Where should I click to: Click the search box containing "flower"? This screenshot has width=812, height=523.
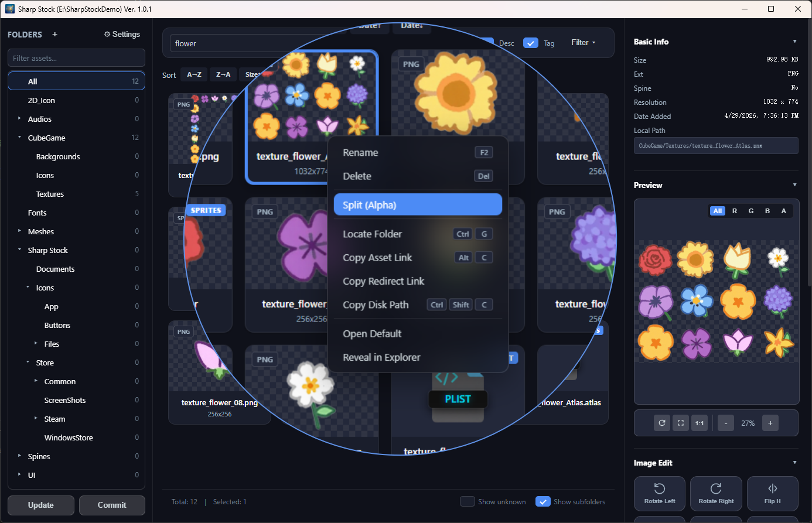click(258, 43)
